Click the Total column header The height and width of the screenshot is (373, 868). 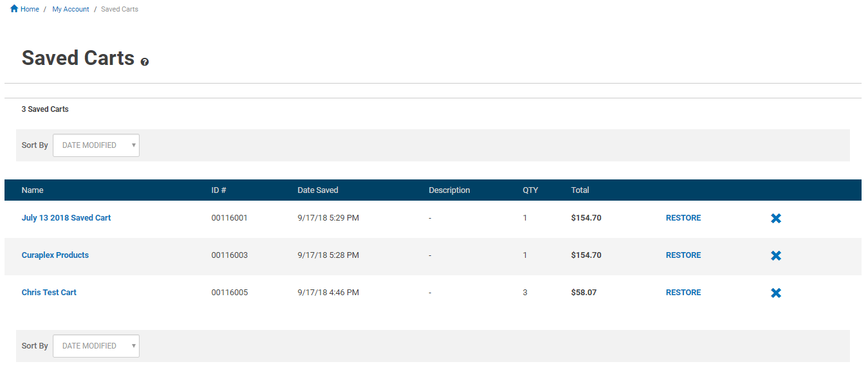(x=580, y=190)
